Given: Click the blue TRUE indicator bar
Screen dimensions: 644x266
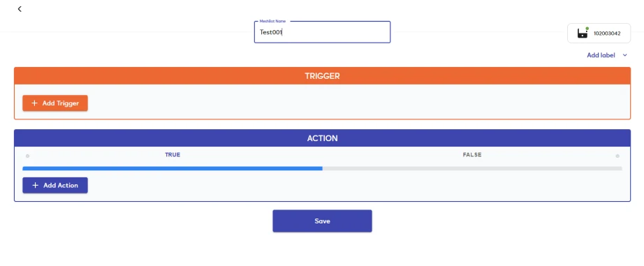Looking at the screenshot, I should point(173,168).
